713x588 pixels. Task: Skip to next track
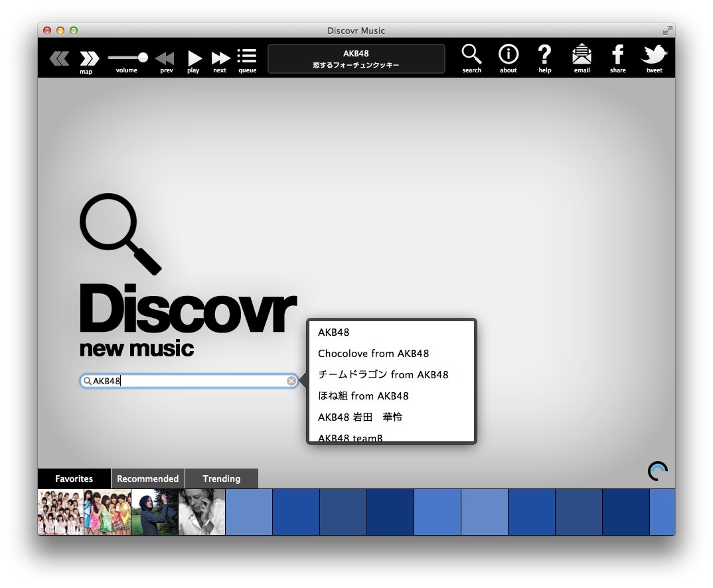[x=220, y=58]
